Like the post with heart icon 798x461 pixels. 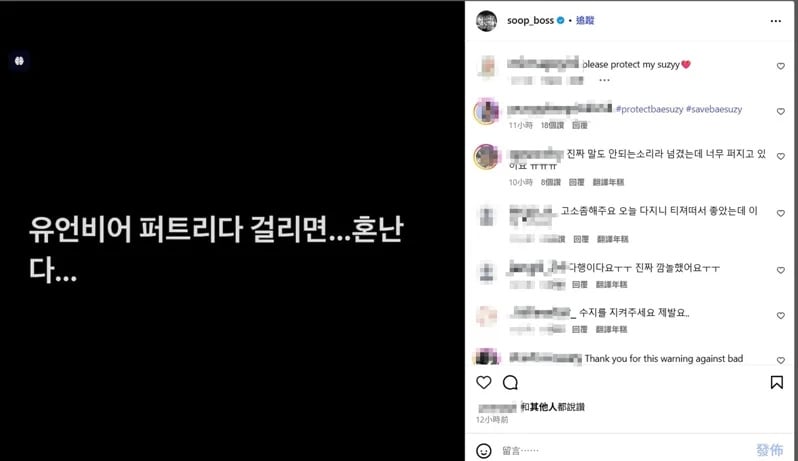tap(483, 382)
